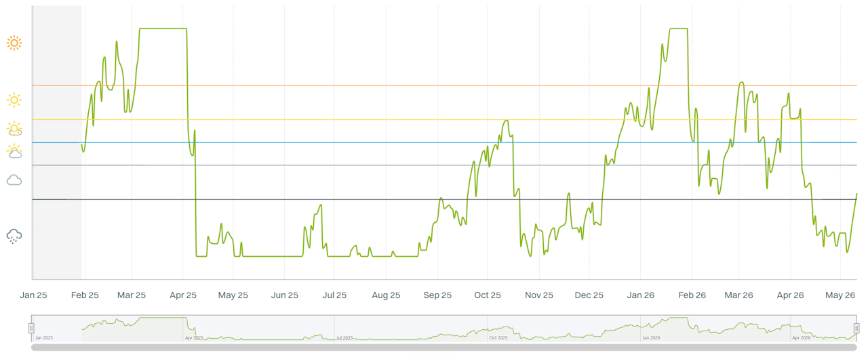Click the yellow sun icon

14,100
